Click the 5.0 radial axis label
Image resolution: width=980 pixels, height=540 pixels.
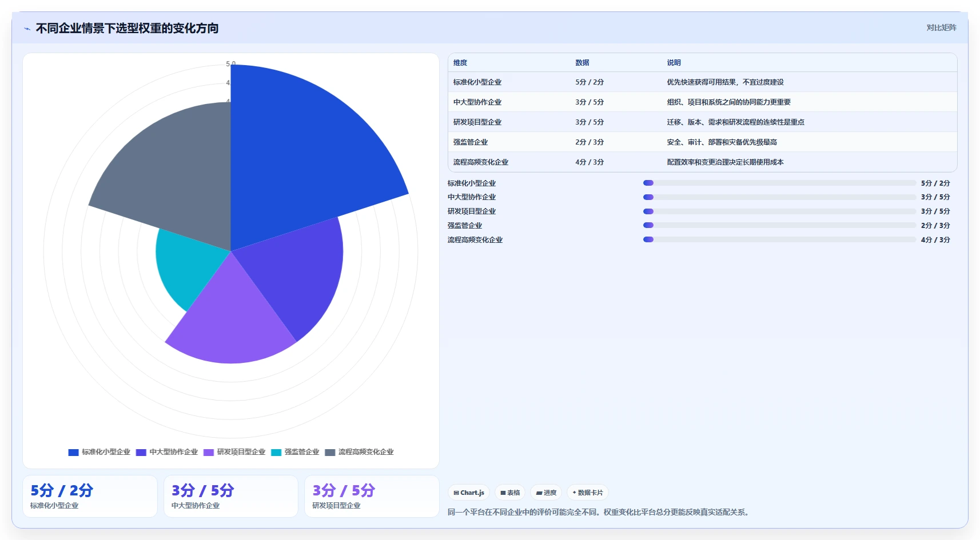pos(230,63)
